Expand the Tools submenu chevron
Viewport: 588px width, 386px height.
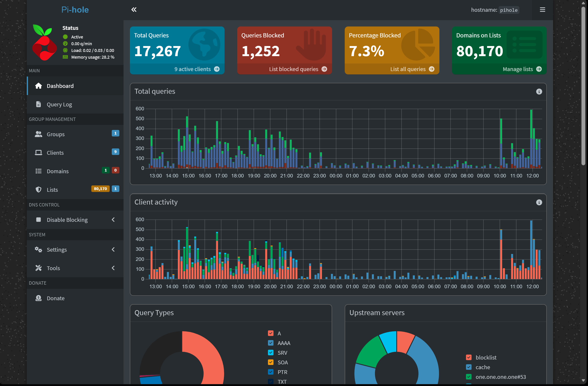[113, 268]
